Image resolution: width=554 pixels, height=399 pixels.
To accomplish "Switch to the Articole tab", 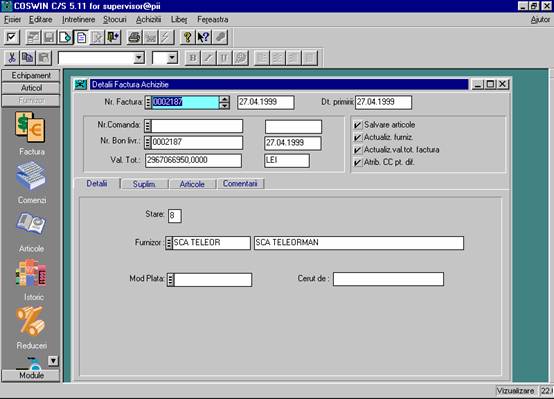I will coord(192,184).
